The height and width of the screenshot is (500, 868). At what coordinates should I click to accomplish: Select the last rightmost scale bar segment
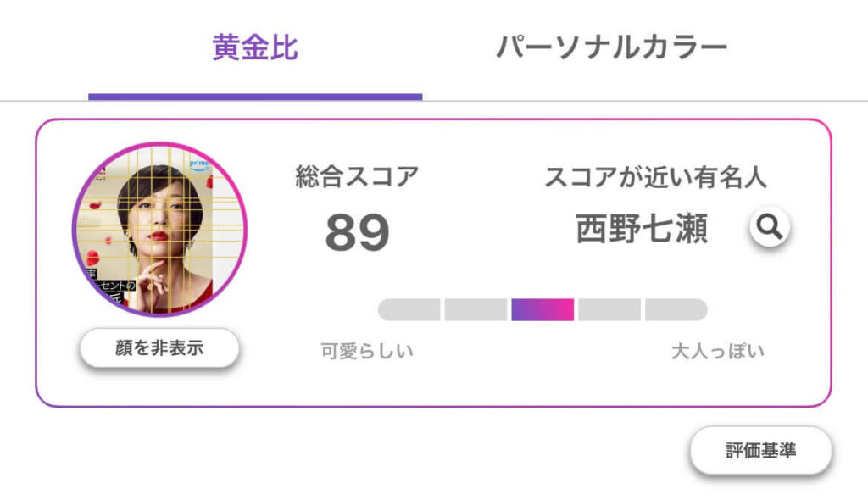click(x=676, y=310)
